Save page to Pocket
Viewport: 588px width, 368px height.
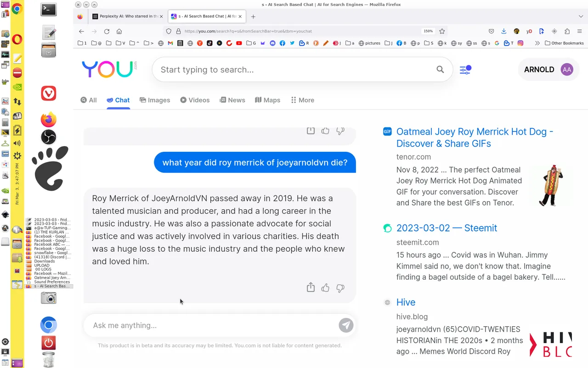pos(491,31)
